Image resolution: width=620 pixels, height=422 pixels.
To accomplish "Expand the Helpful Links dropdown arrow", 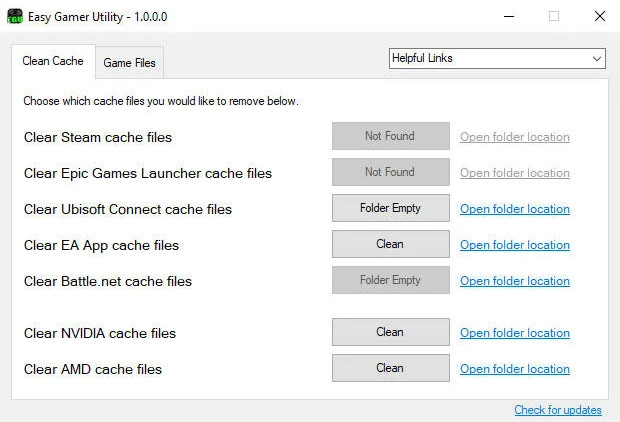I will 597,59.
